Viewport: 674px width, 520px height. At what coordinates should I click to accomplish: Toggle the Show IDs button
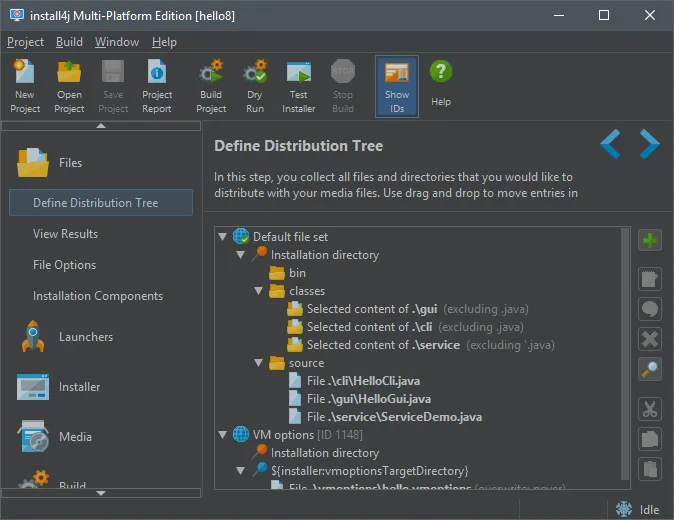(397, 86)
